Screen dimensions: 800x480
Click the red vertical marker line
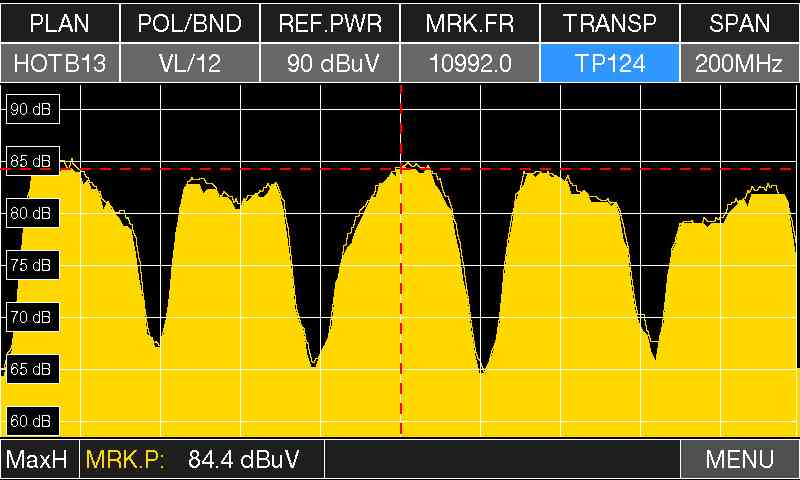tap(401, 260)
